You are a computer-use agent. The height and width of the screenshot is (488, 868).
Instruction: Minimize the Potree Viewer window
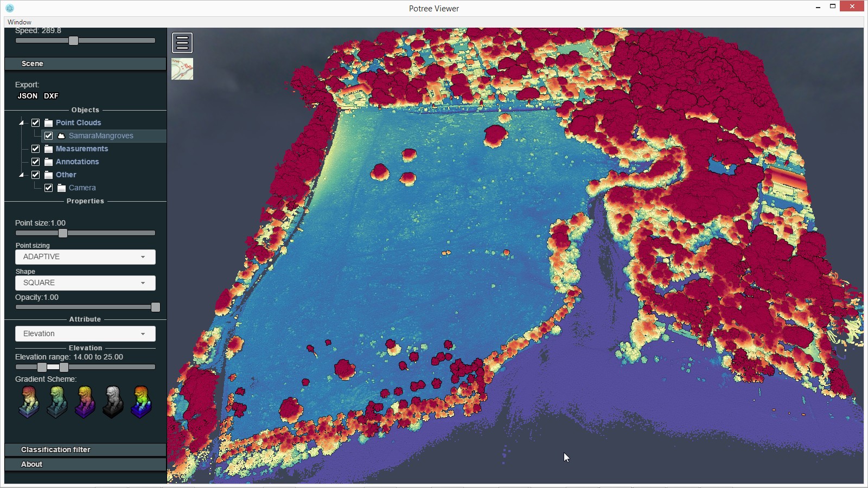tap(818, 7)
